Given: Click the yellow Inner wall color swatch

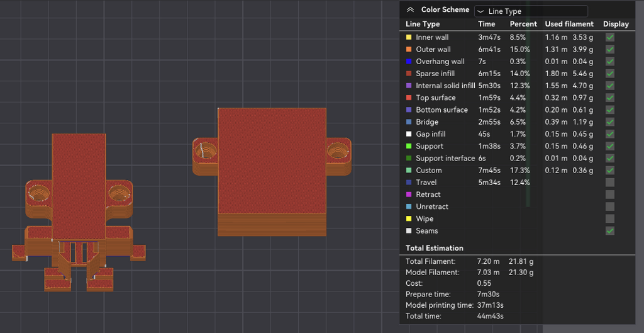Looking at the screenshot, I should click(x=409, y=37).
